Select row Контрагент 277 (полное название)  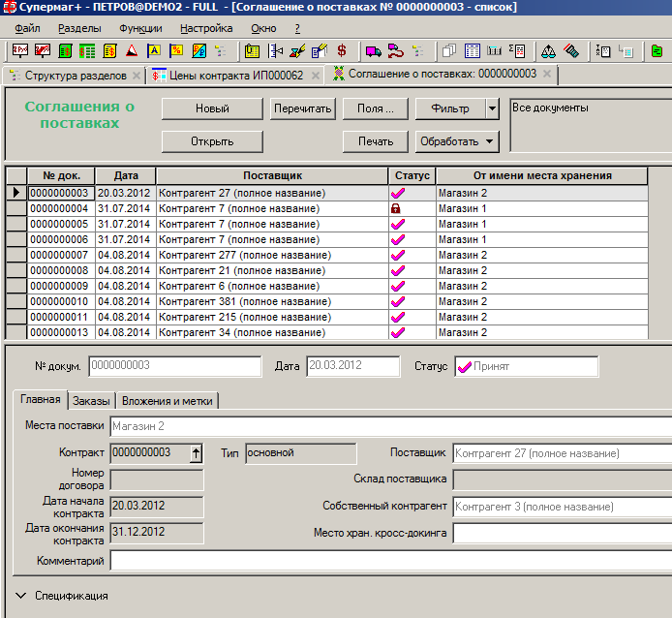(326, 255)
